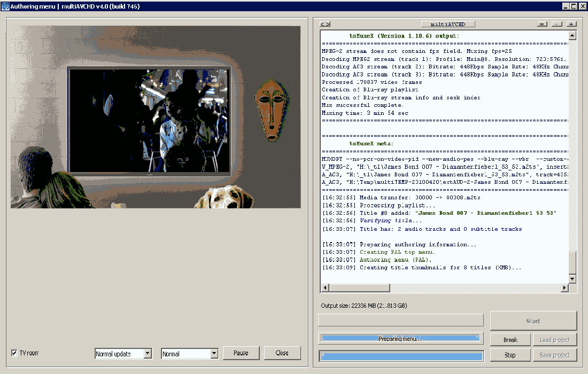Click the log's vertical scroll up arrow

(572, 36)
